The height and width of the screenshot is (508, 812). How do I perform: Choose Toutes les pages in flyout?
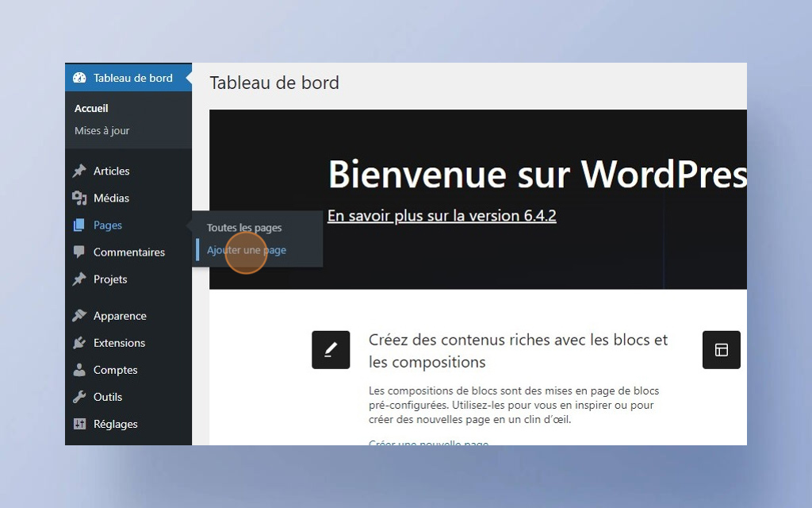click(x=244, y=228)
